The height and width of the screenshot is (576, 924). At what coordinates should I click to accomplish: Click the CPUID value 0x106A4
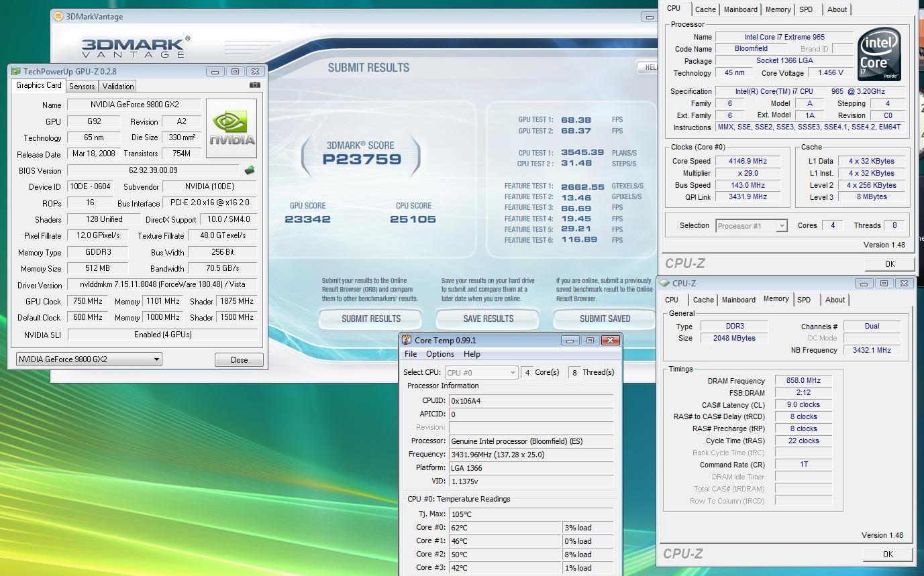coord(531,400)
